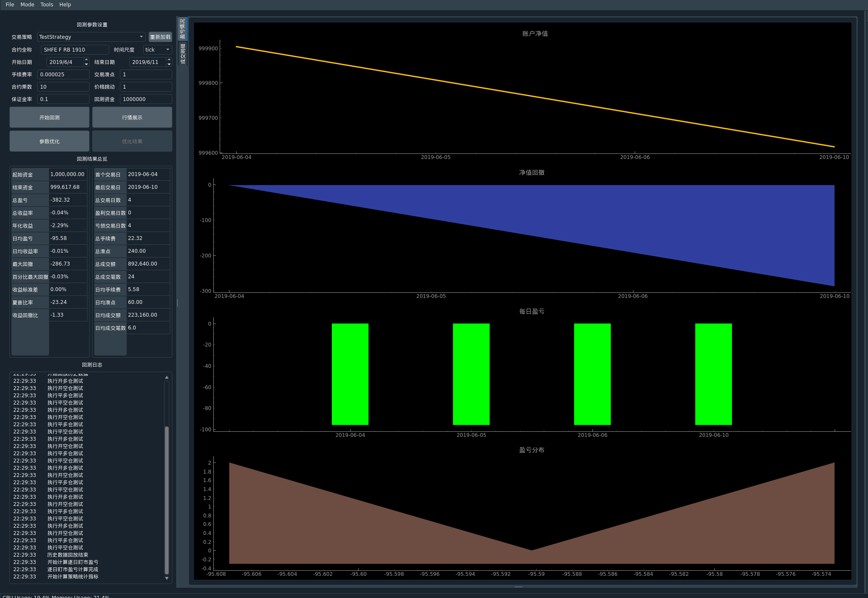Expand the 时间尺度 tick dropdown
868x598 pixels.
coord(157,50)
